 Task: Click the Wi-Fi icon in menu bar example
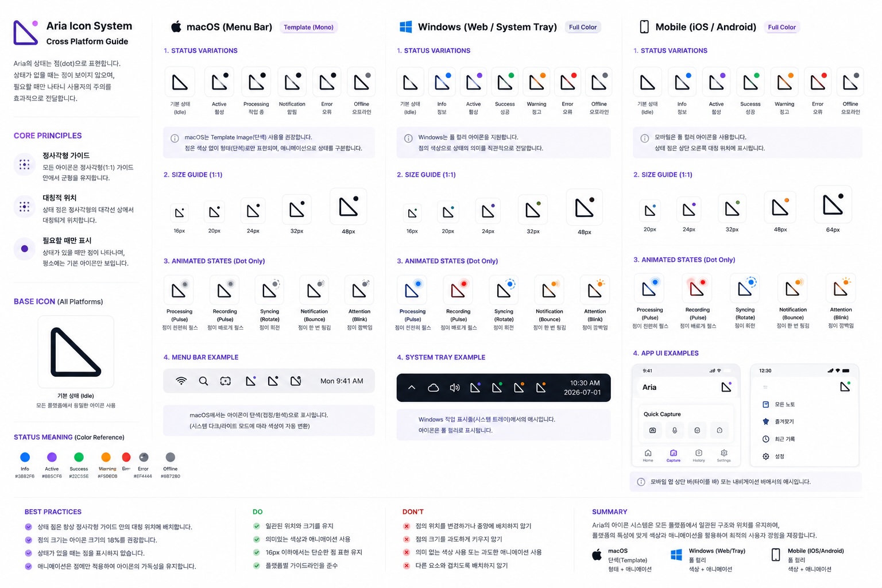coord(181,381)
